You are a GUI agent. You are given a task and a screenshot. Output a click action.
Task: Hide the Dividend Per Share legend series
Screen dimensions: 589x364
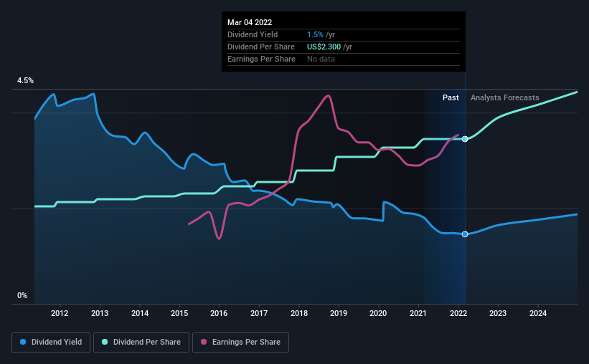(x=146, y=343)
